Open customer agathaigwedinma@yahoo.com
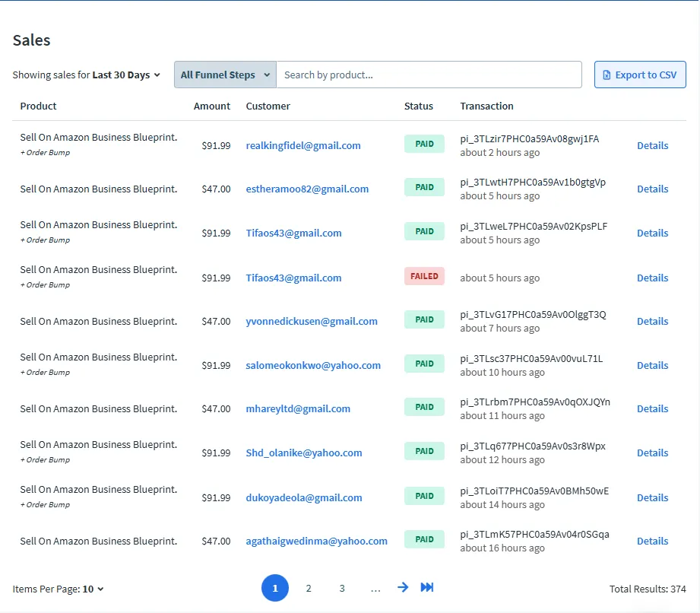 click(x=316, y=541)
